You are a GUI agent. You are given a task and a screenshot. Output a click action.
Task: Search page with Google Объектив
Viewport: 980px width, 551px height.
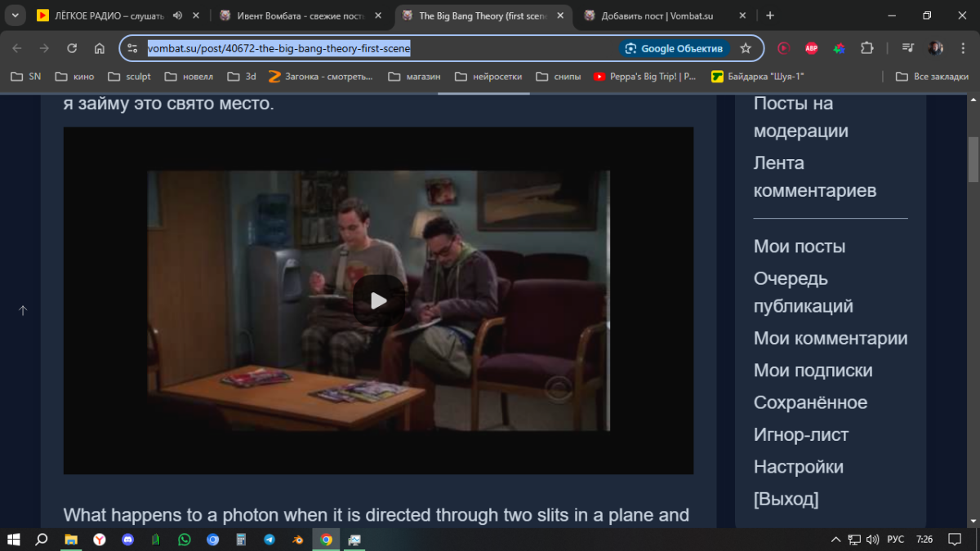click(674, 48)
